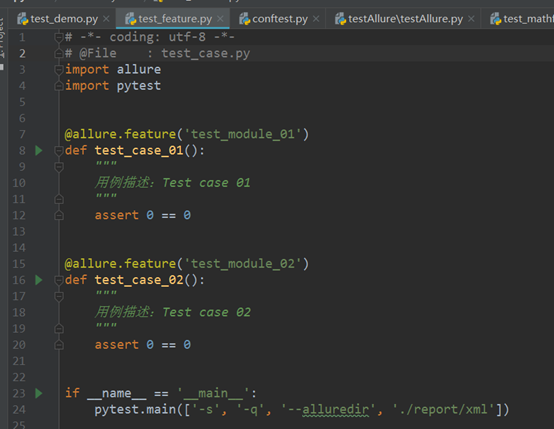Viewport: 554px width, 429px height.
Task: Click 'assert 0 == 0' on line 20
Action: point(143,345)
